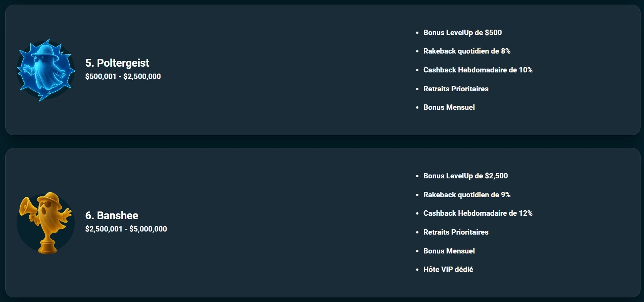
Task: Click 'Bonus LevelUp de $2,500' benefit
Action: click(x=465, y=176)
